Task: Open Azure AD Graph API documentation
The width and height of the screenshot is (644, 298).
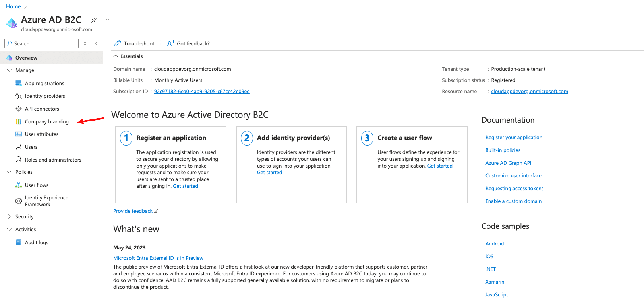Action: [508, 163]
